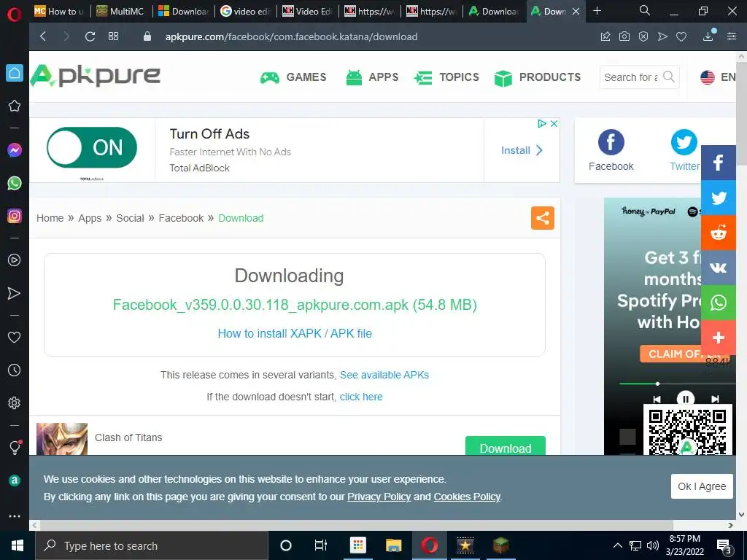
Task: Open WhatsApp in Opera sidebar
Action: tap(15, 183)
